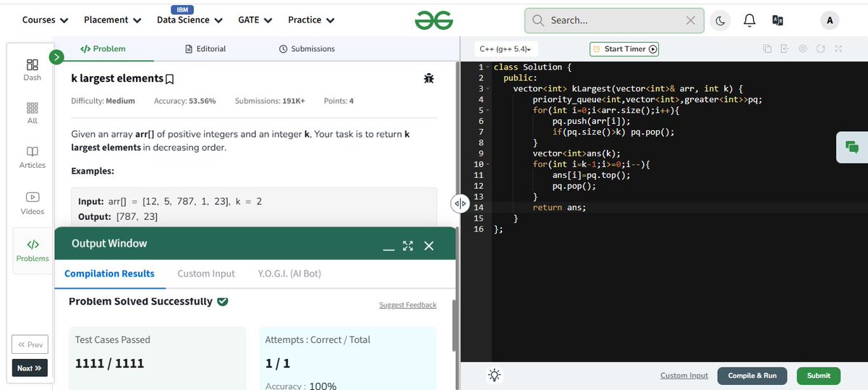Viewport: 868px width, 390px height.
Task: Open the C++ language selector dropdown
Action: click(504, 49)
